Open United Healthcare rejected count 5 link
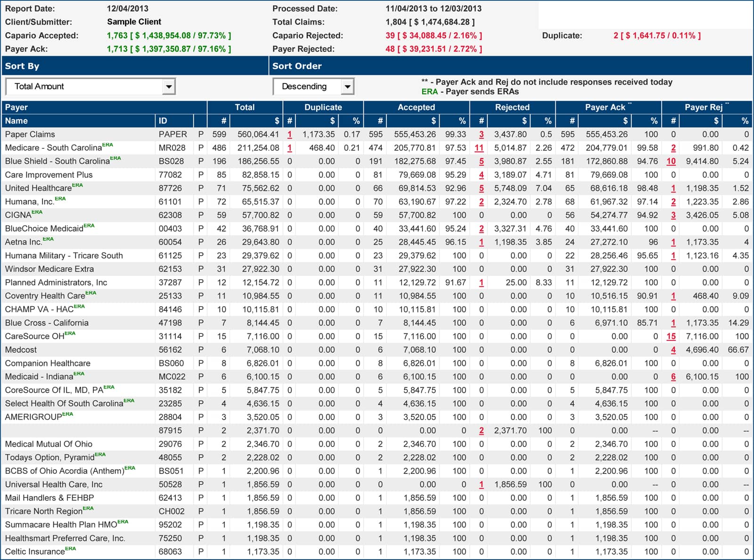Screen dimensions: 754x560 pos(481,188)
